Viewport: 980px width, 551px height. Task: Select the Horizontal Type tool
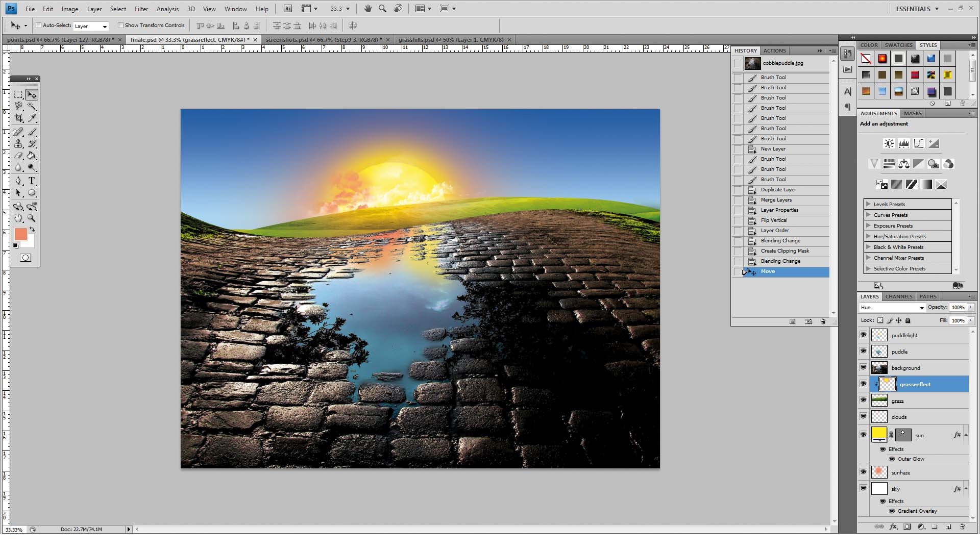[x=32, y=181]
